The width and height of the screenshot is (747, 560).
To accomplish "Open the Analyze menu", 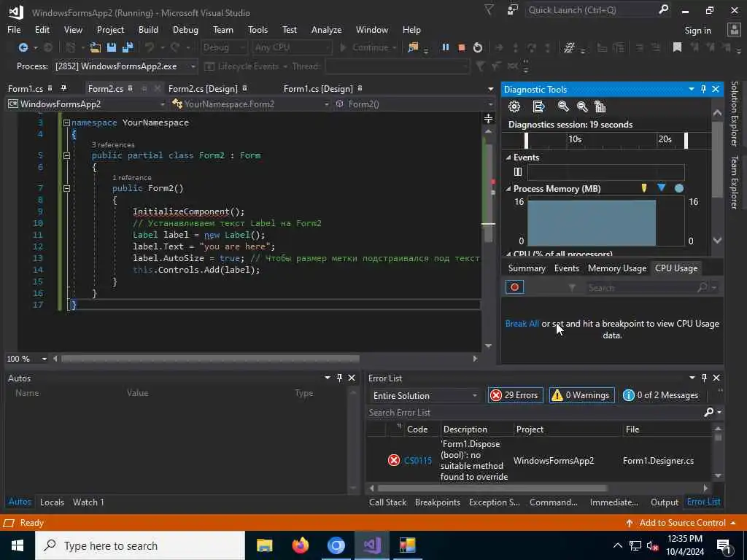I will click(x=326, y=29).
